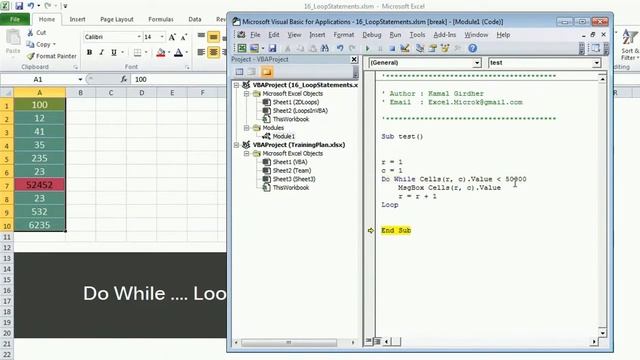The width and height of the screenshot is (640, 360).
Task: Toggle Folders view in Project pane
Action: [267, 72]
